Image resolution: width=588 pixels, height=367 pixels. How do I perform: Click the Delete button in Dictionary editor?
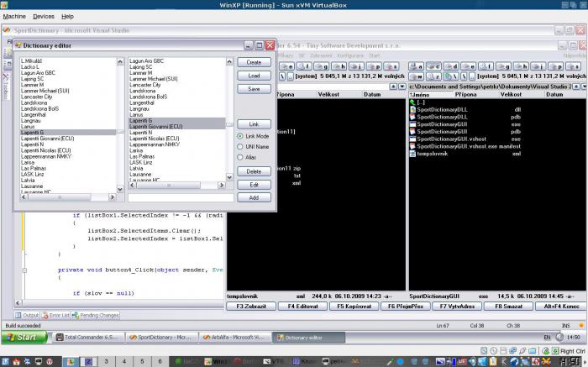254,171
